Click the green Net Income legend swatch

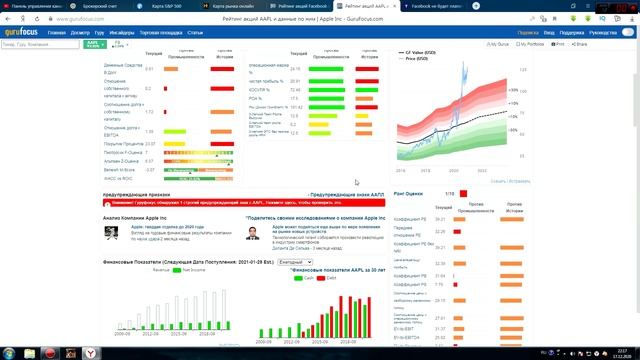(x=177, y=270)
